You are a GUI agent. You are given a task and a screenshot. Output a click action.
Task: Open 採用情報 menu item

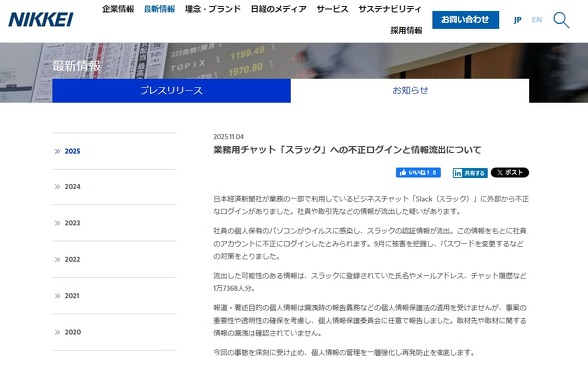click(406, 30)
